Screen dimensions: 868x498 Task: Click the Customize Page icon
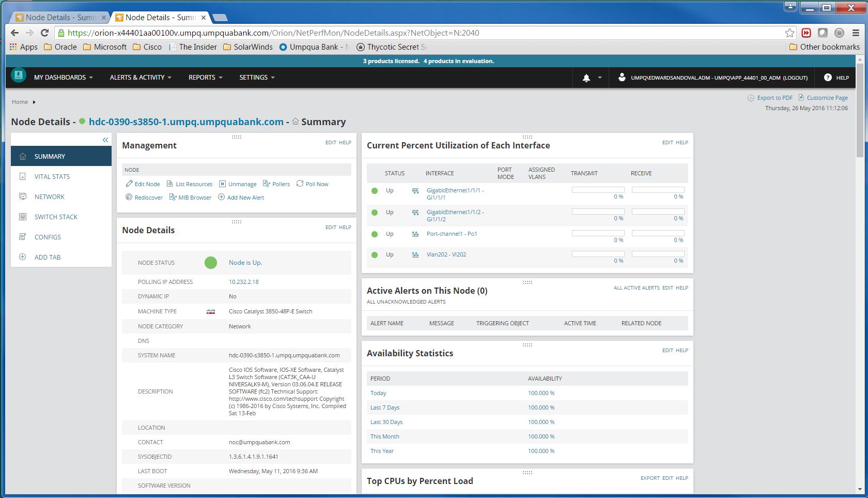(801, 97)
